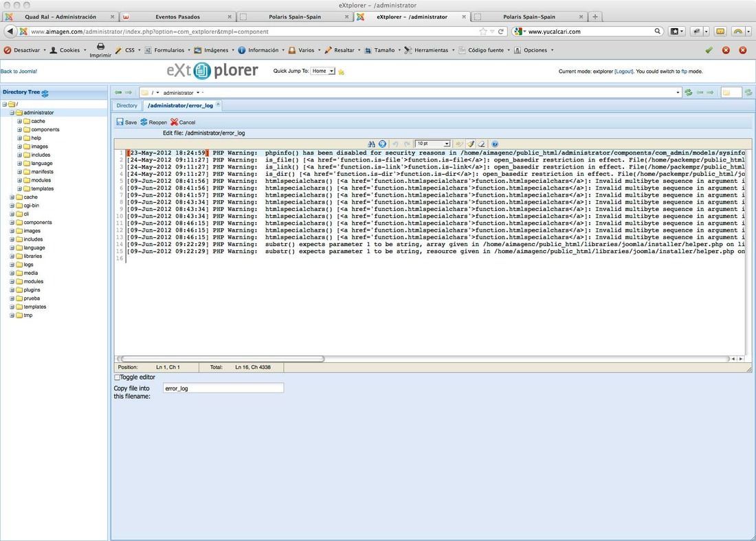The width and height of the screenshot is (756, 541).
Task: Click the red Cancel icon
Action: pyautogui.click(x=174, y=122)
